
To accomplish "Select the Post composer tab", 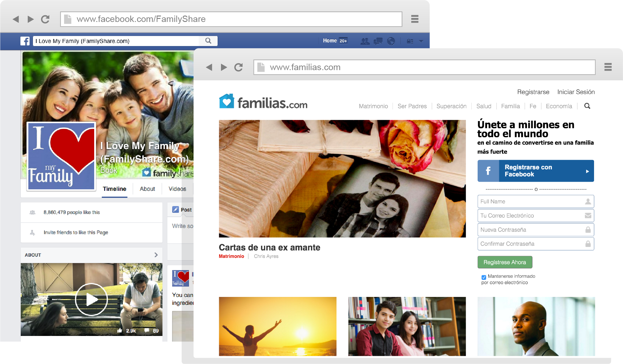I will [x=182, y=210].
